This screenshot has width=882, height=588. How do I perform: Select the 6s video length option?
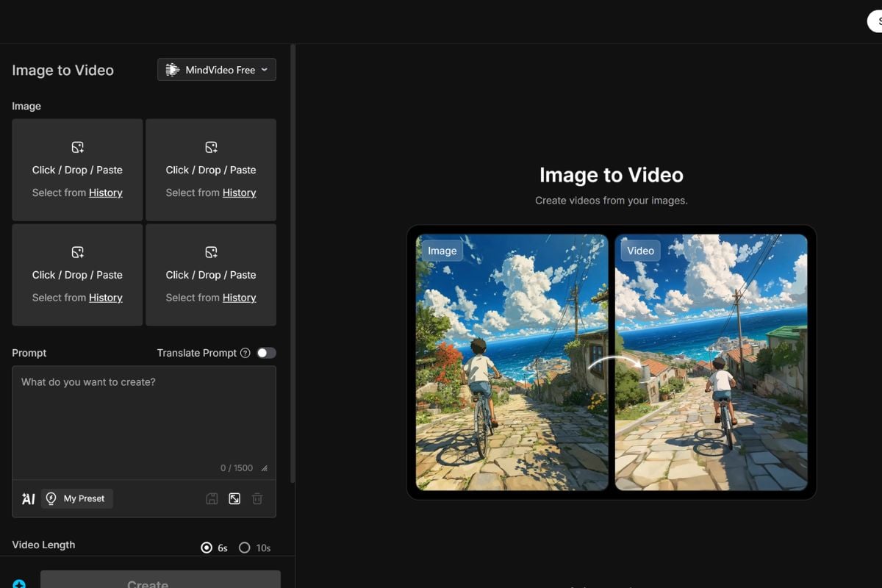[214, 548]
